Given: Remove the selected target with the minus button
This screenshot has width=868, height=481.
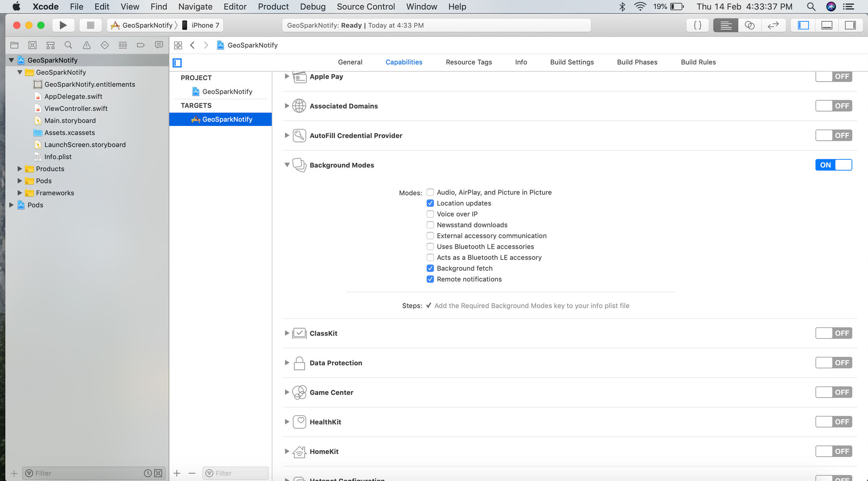Looking at the screenshot, I should (192, 473).
